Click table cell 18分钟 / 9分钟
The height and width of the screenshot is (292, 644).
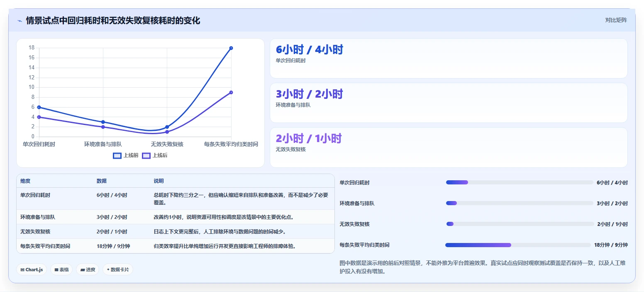point(113,246)
